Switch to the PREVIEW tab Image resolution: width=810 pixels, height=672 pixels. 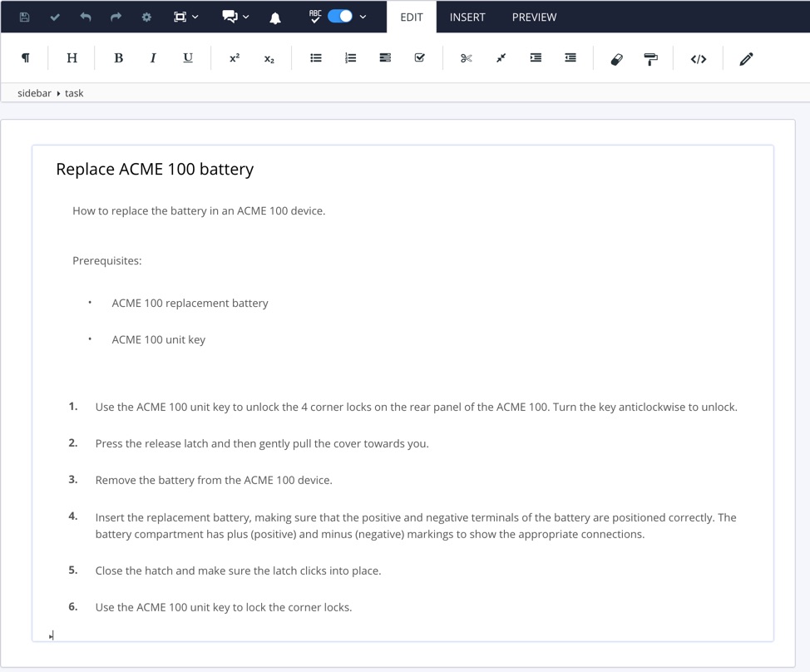coord(534,17)
